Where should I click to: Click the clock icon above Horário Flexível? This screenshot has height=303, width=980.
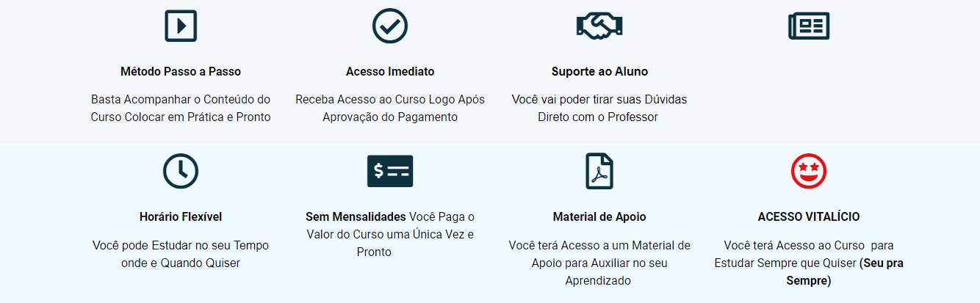(181, 171)
